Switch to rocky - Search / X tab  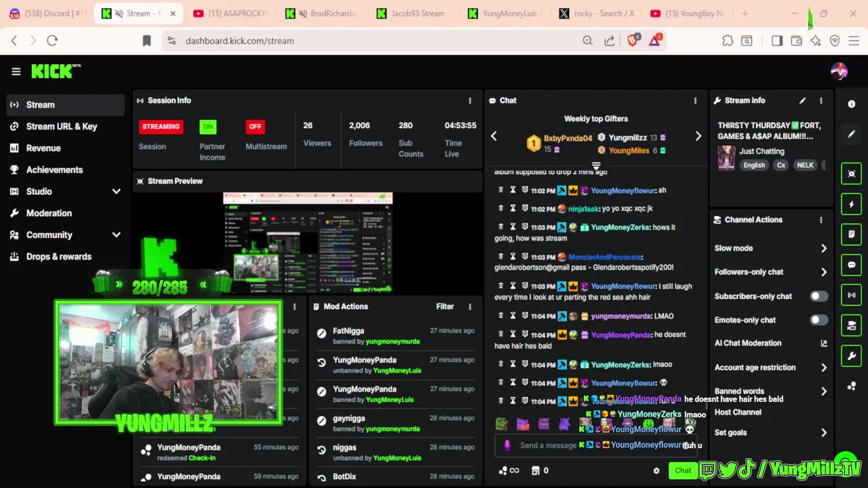coord(597,14)
